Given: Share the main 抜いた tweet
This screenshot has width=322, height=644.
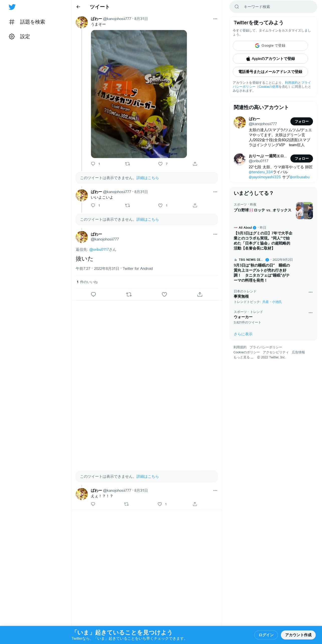Looking at the screenshot, I should (200, 294).
